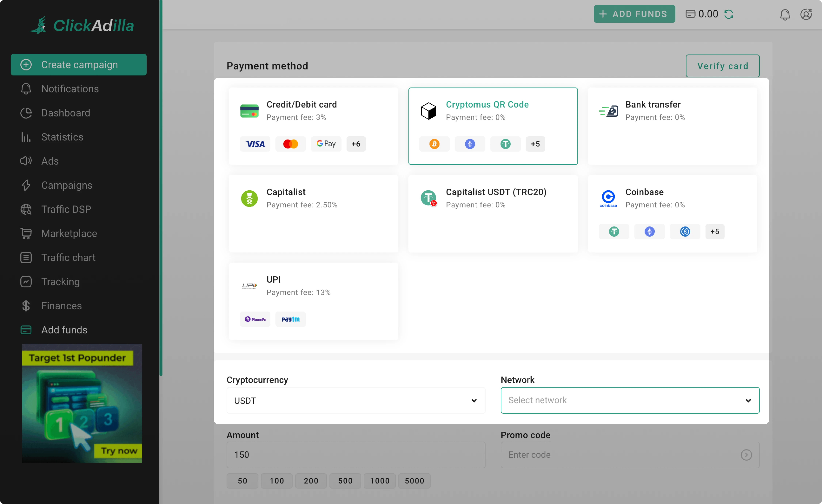This screenshot has height=504, width=822.
Task: Open account settings via the user icon
Action: pos(806,14)
